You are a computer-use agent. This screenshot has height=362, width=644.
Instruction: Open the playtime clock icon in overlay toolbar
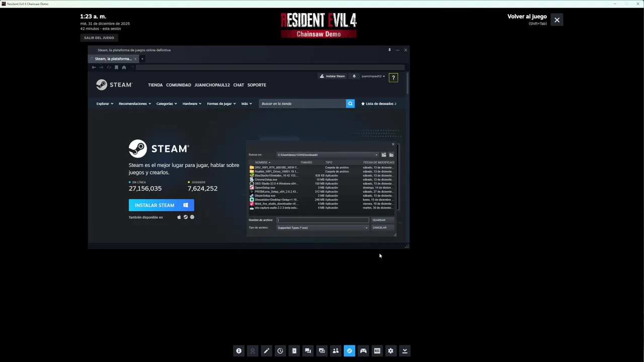(x=280, y=351)
